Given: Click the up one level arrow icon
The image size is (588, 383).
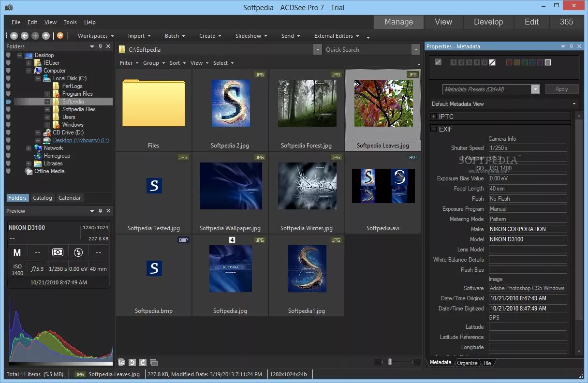Looking at the screenshot, I should [x=46, y=36].
